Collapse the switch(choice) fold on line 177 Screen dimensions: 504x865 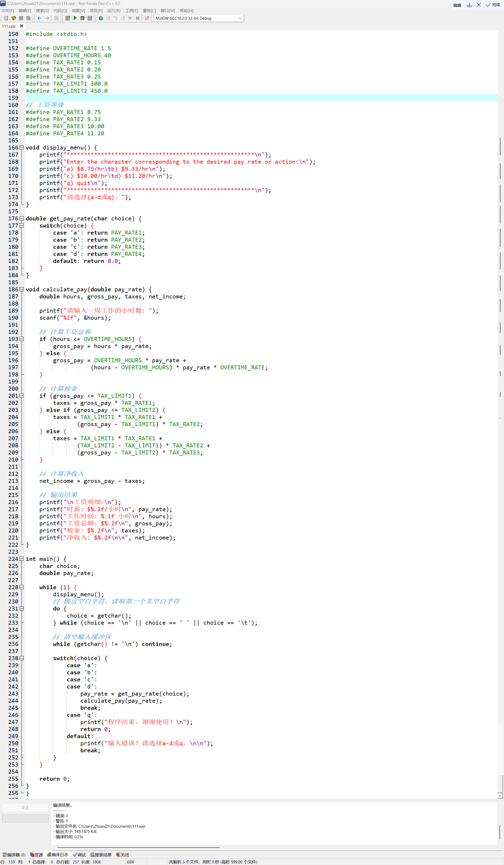click(22, 226)
